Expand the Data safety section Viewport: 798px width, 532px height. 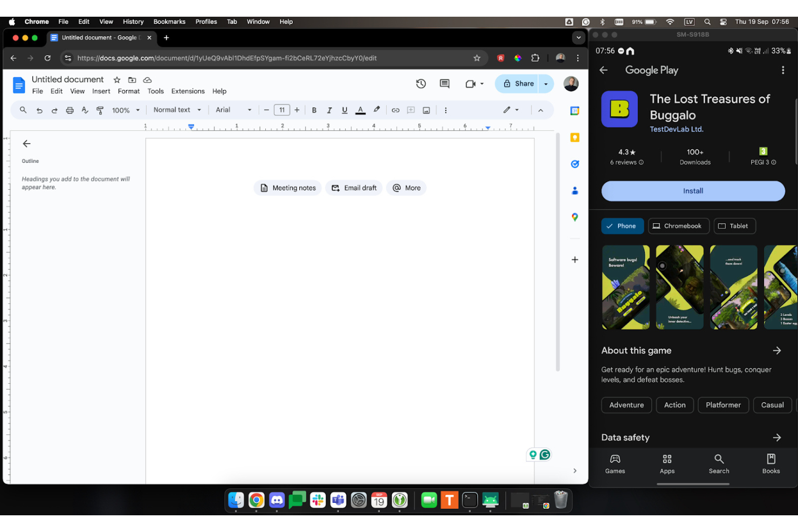(x=777, y=438)
